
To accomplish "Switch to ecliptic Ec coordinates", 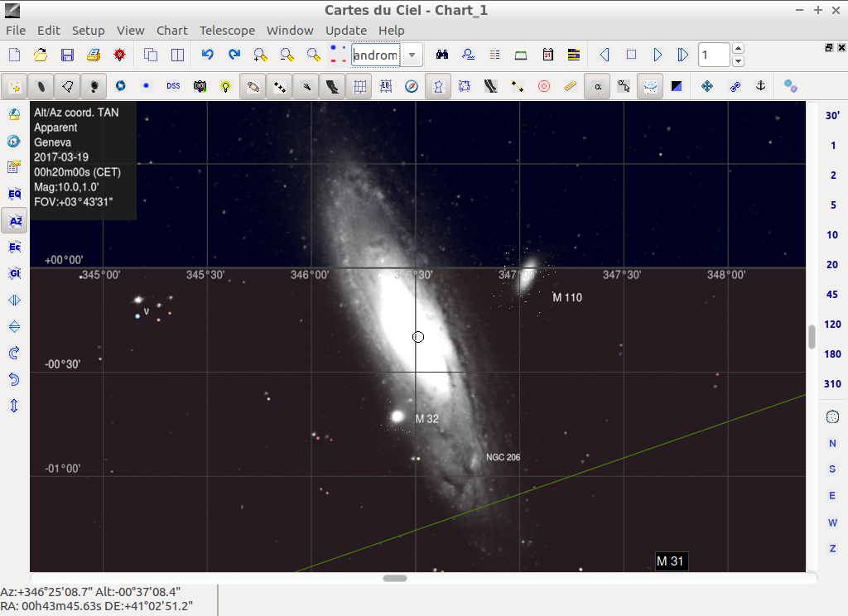I will click(14, 247).
